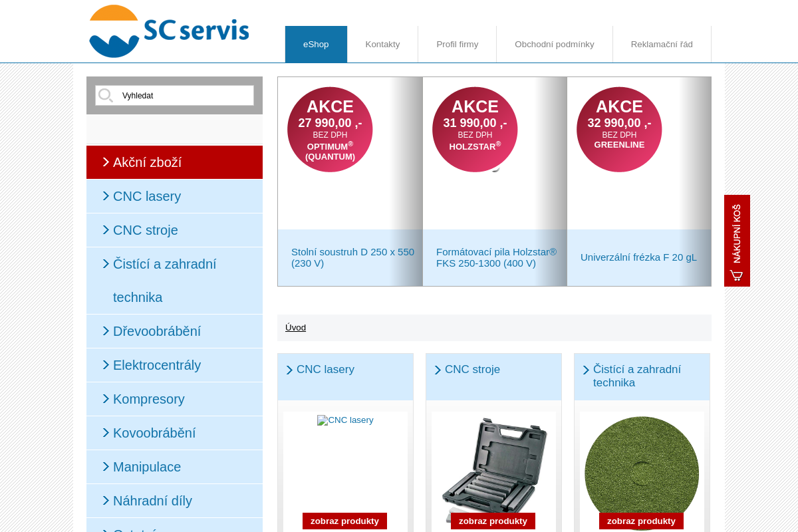
Task: Click chevron arrow beside Kompresory
Action: (x=106, y=398)
